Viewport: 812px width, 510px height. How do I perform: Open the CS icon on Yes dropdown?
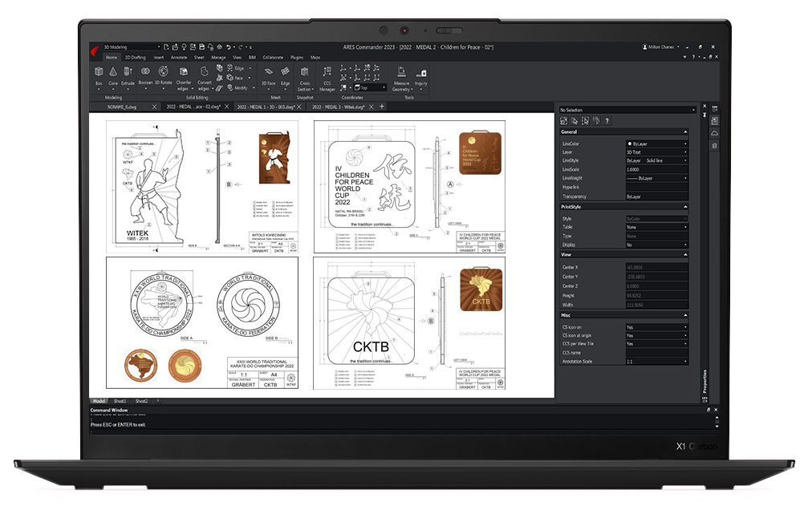(x=656, y=327)
